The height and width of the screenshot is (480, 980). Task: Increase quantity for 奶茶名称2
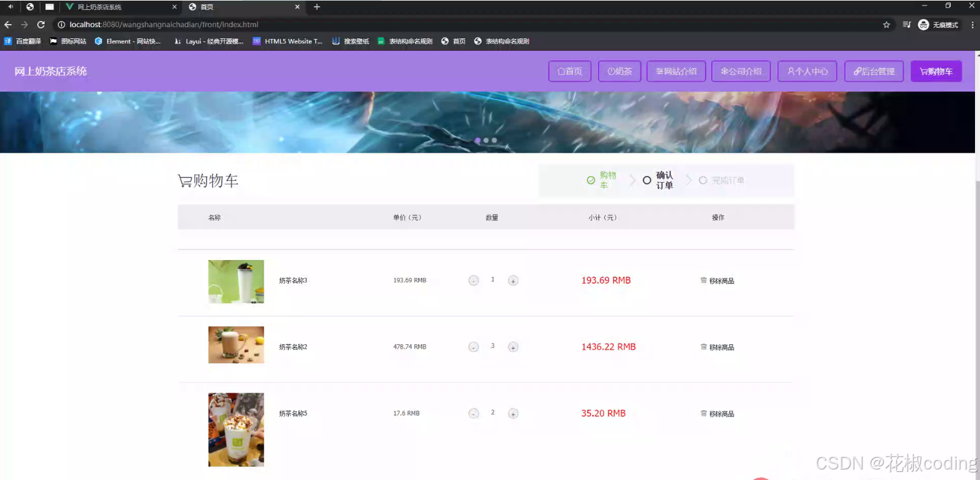point(513,347)
